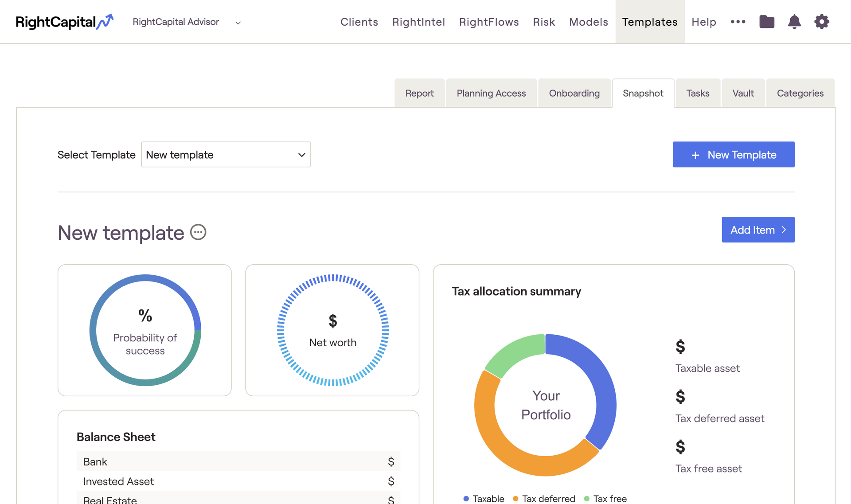This screenshot has height=504, width=851.
Task: Switch to the Vault tab
Action: pyautogui.click(x=743, y=93)
